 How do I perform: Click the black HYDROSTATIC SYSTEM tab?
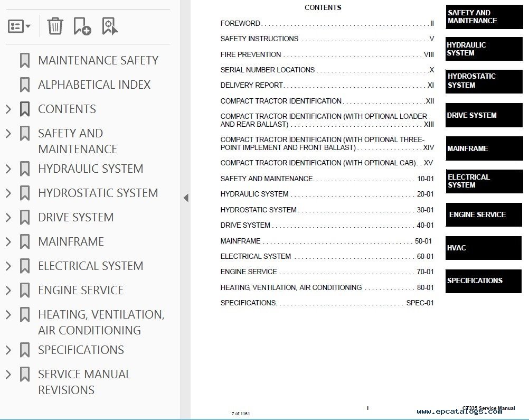[x=484, y=81]
